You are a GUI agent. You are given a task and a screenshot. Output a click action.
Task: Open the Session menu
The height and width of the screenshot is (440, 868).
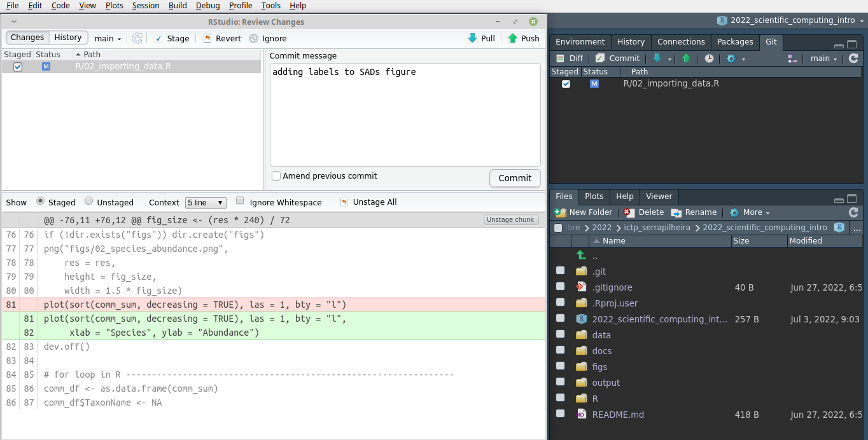pyautogui.click(x=146, y=6)
